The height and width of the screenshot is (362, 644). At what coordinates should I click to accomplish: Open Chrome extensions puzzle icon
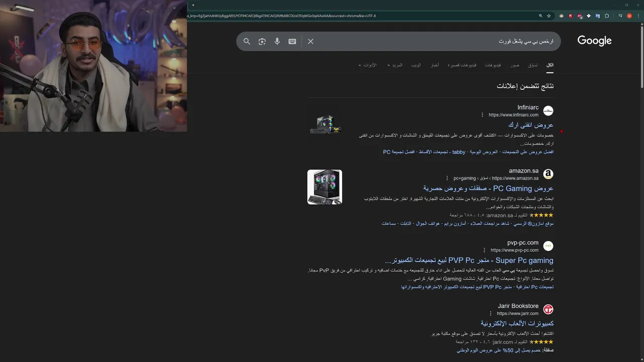607,16
